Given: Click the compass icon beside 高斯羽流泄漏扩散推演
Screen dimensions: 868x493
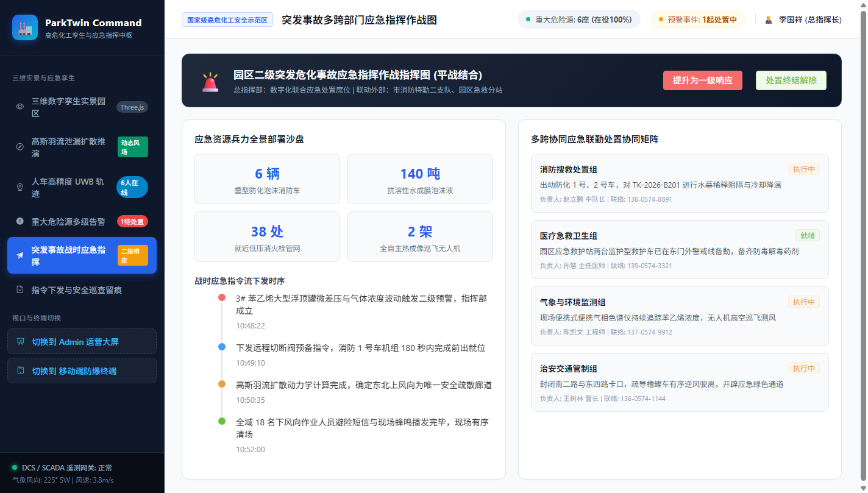Looking at the screenshot, I should (x=20, y=147).
